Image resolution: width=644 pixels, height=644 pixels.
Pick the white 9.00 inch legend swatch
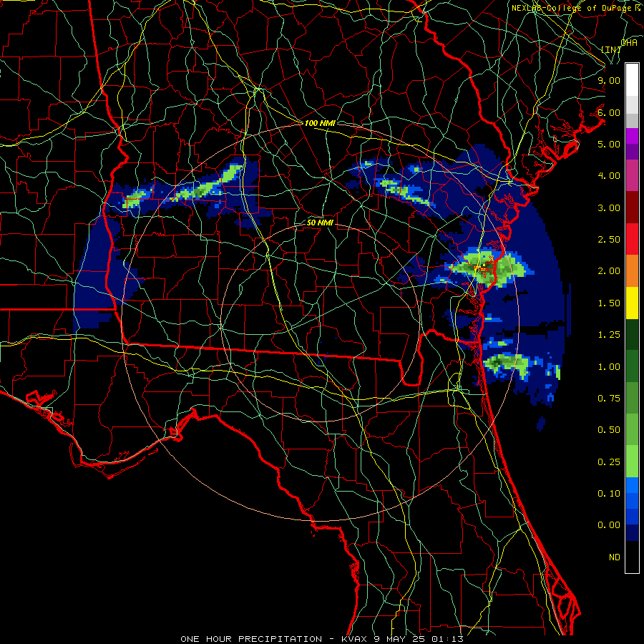click(632, 80)
